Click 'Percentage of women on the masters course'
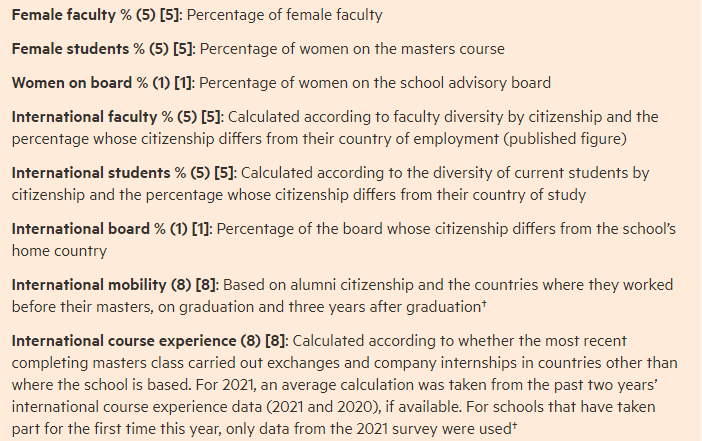The width and height of the screenshot is (702, 441). pyautogui.click(x=352, y=49)
